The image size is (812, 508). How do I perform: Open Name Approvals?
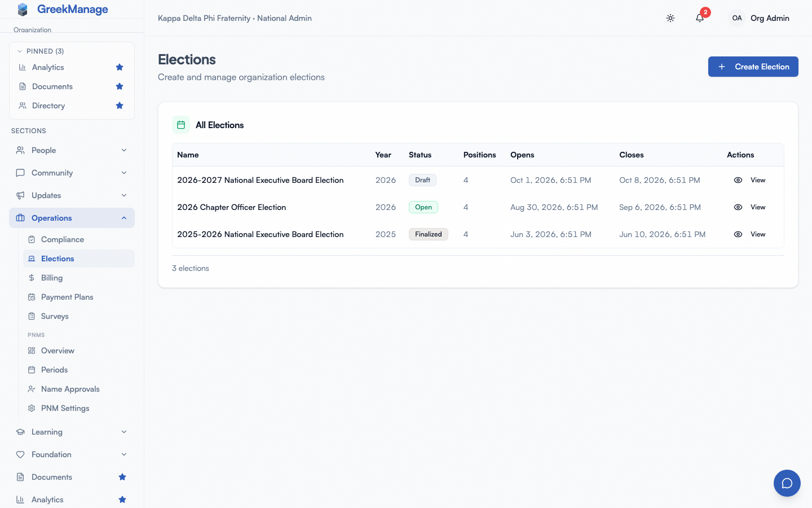click(x=79, y=389)
